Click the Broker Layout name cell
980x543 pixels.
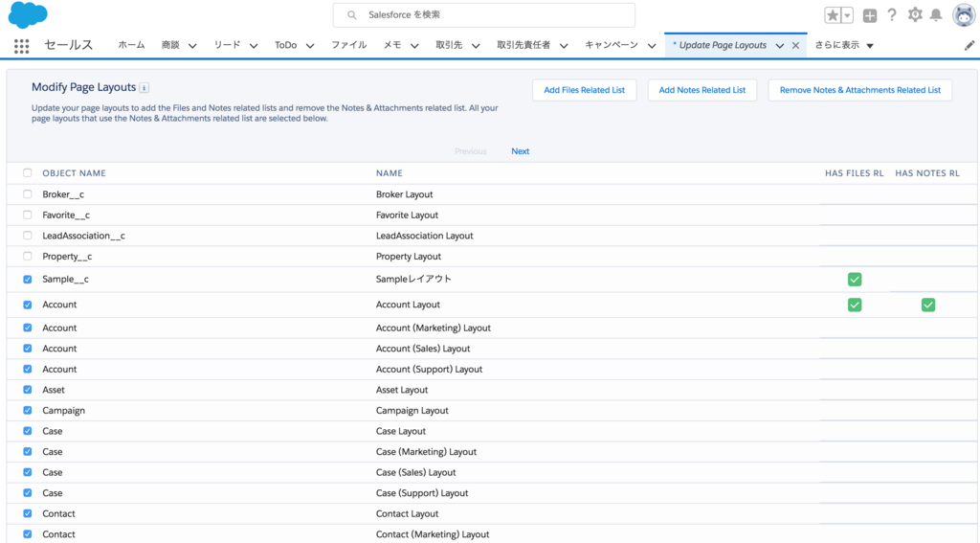405,194
